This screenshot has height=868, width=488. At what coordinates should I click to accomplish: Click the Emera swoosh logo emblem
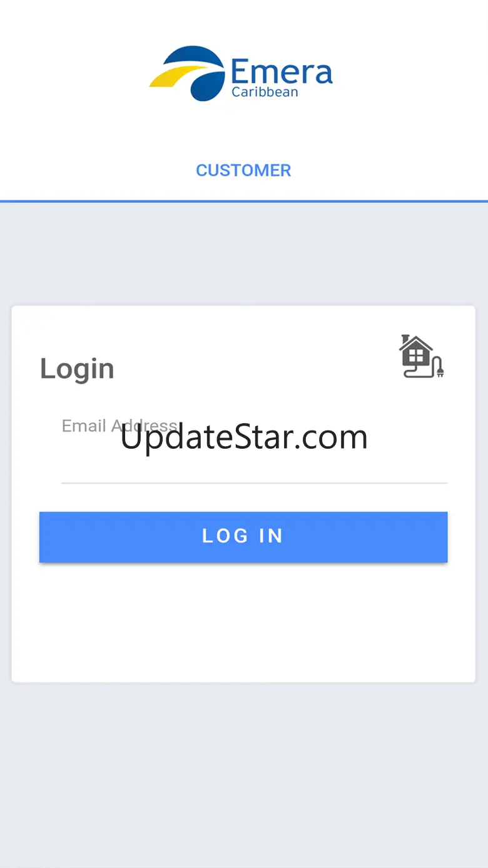187,73
